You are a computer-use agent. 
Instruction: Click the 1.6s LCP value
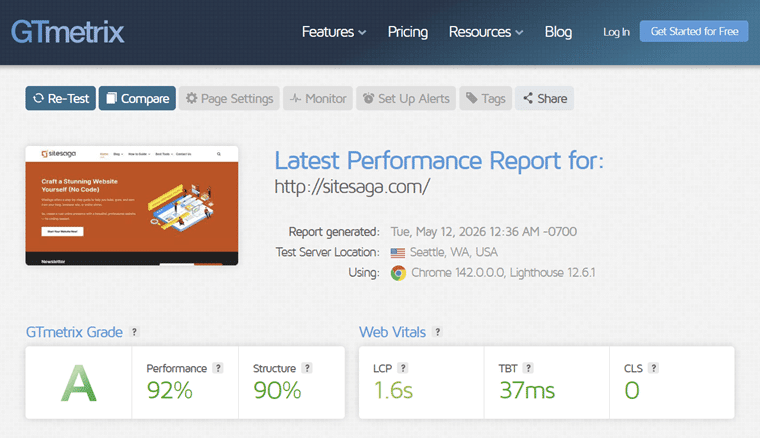[x=393, y=391]
